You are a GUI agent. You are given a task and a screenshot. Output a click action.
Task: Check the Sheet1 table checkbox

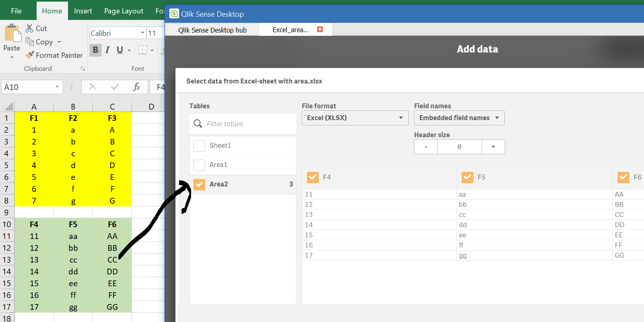point(199,146)
